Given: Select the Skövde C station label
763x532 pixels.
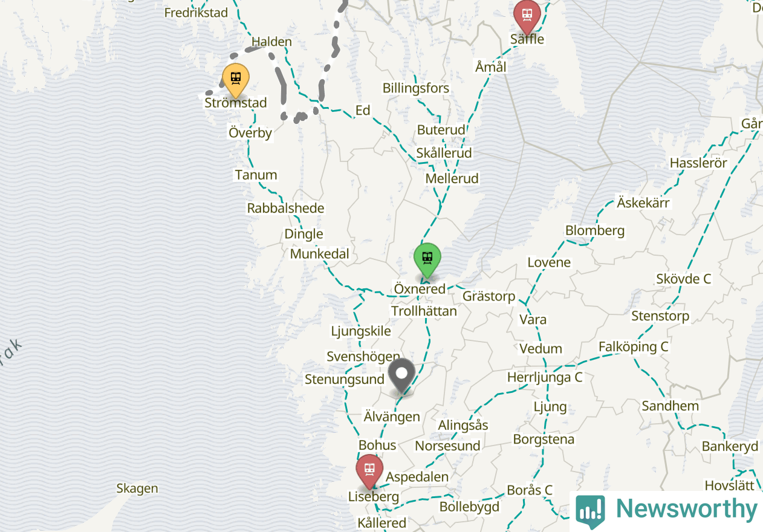Looking at the screenshot, I should (x=684, y=279).
